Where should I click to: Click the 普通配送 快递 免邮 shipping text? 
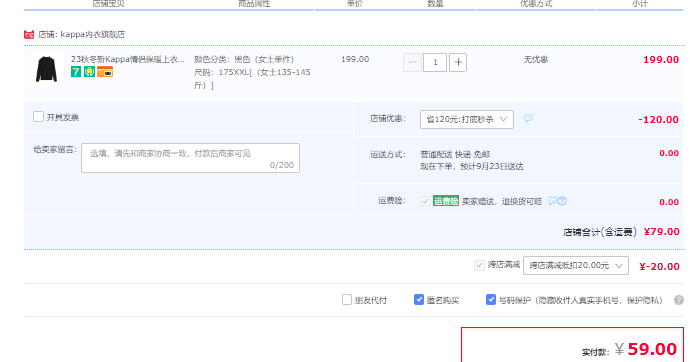point(455,154)
